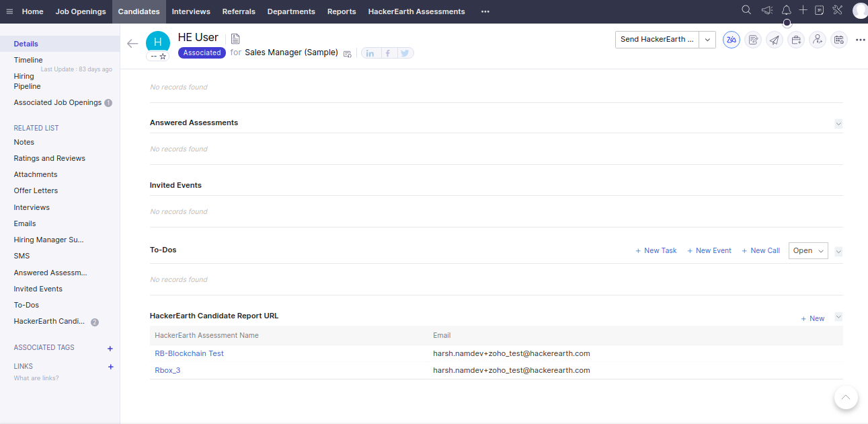Open the more modules ellipsis in navigation bar
Image resolution: width=868 pixels, height=424 pixels.
point(485,11)
